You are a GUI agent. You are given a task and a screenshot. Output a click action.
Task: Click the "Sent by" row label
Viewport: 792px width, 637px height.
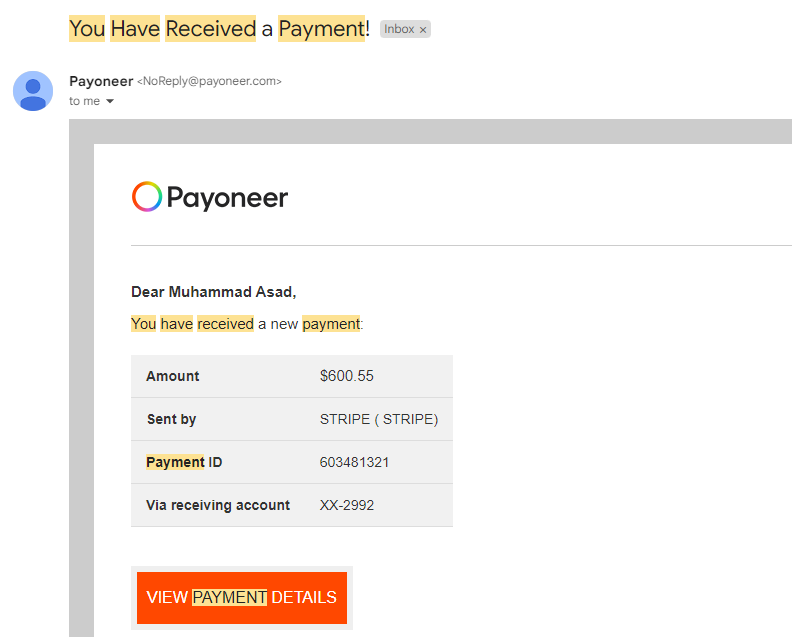click(171, 419)
